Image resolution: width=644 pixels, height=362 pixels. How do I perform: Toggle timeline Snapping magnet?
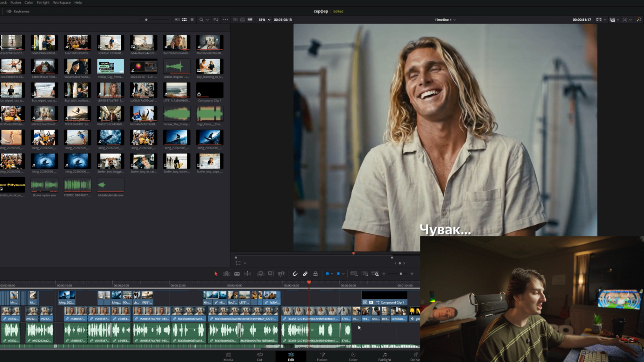[295, 274]
